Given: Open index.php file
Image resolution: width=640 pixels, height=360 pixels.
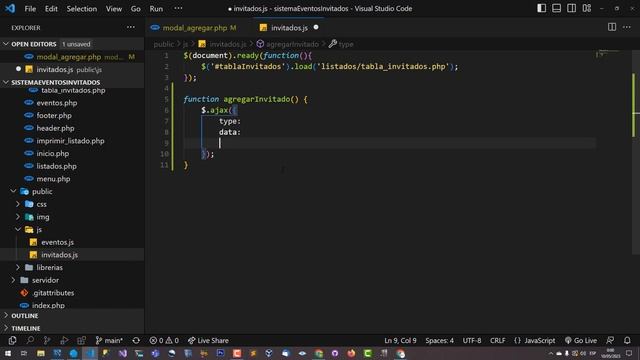Looking at the screenshot, I should [48, 305].
